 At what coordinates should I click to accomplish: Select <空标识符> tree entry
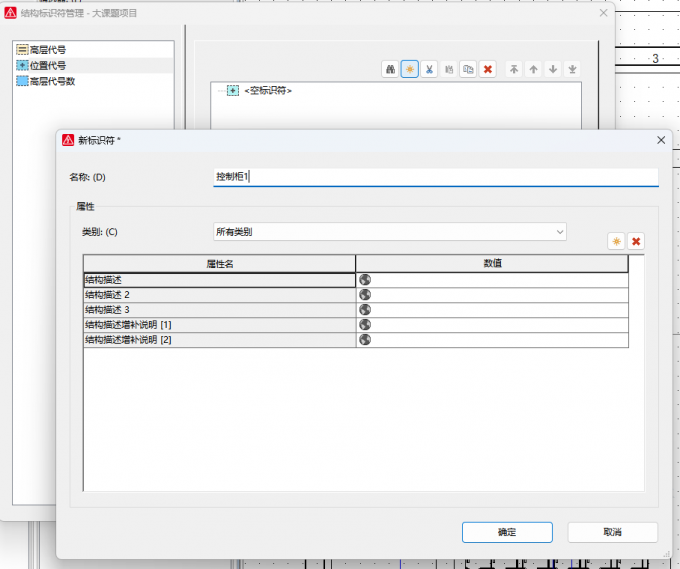pos(268,91)
